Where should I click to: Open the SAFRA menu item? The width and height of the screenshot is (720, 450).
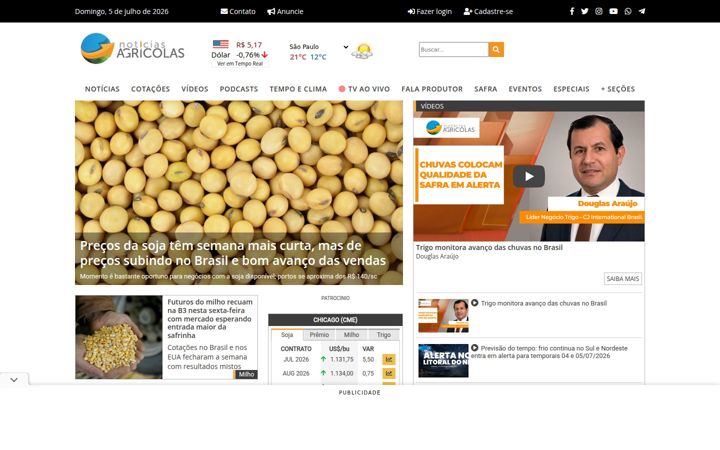point(485,89)
